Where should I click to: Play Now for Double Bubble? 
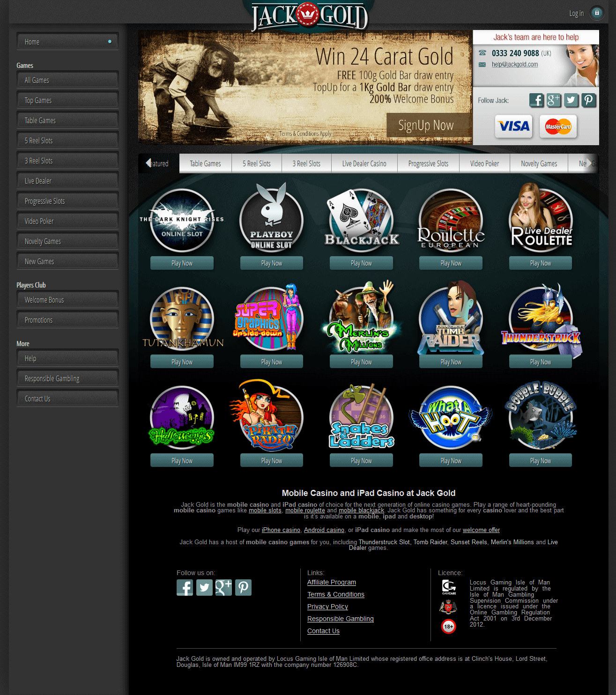541,461
